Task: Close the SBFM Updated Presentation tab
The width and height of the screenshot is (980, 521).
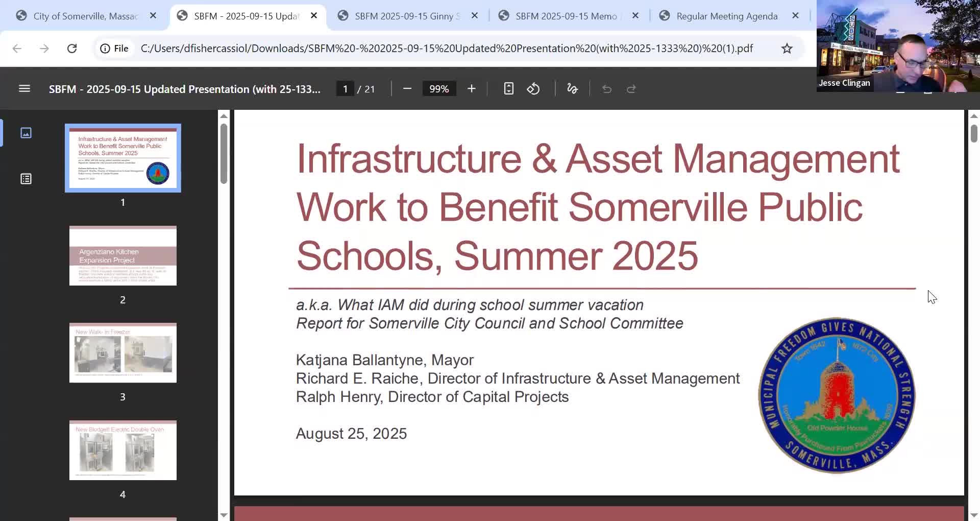Action: 314,16
